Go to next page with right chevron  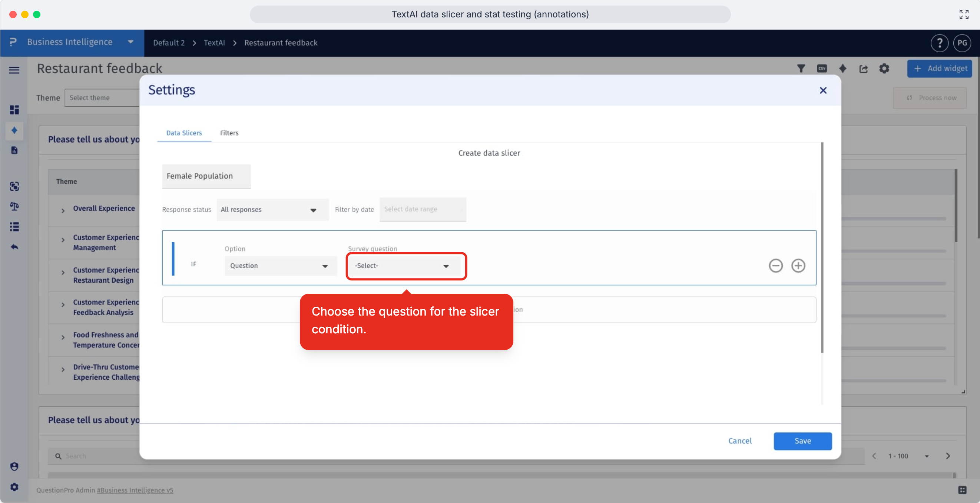948,456
